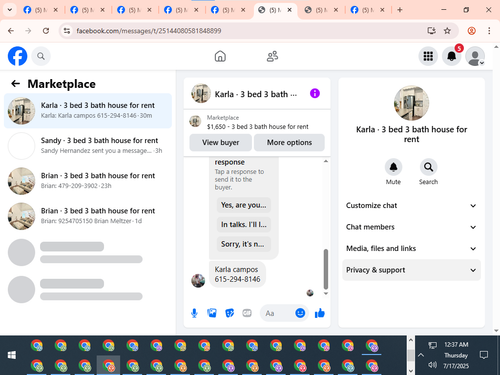
Task: Expand the Privacy & support section
Action: click(411, 270)
